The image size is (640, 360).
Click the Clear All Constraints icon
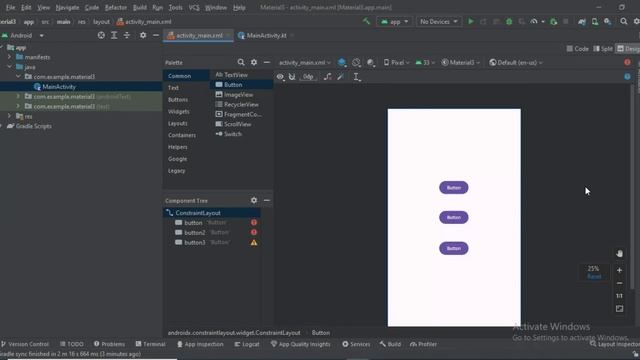tap(328, 77)
